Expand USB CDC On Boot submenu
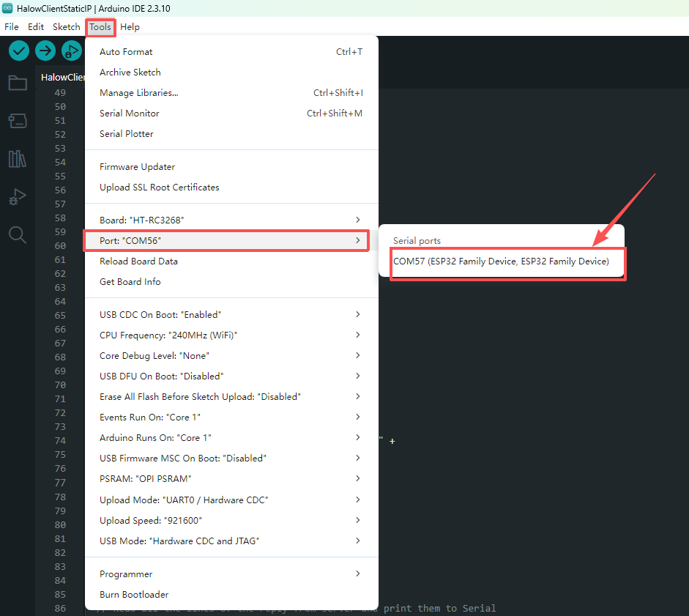Screen dimensions: 689x616 231,314
